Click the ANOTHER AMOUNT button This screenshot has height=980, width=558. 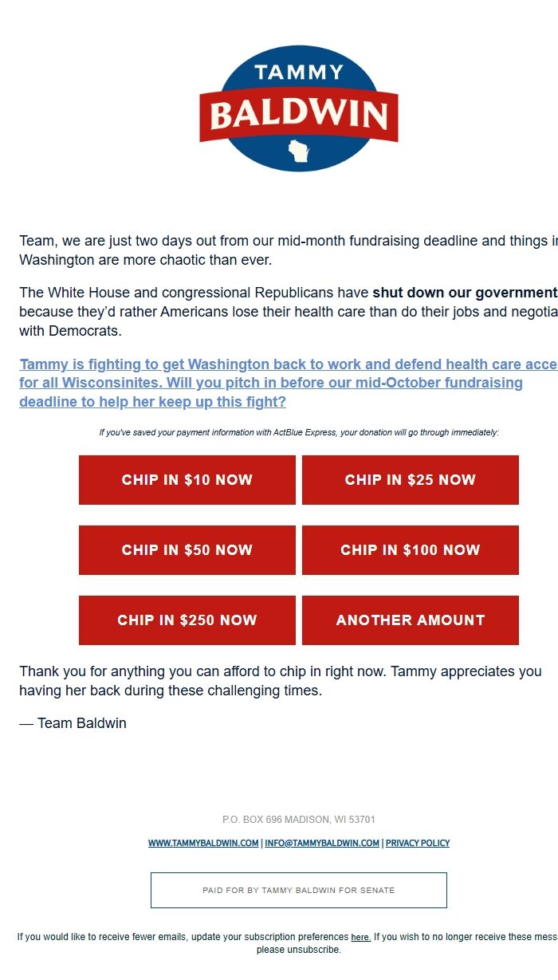tap(411, 620)
